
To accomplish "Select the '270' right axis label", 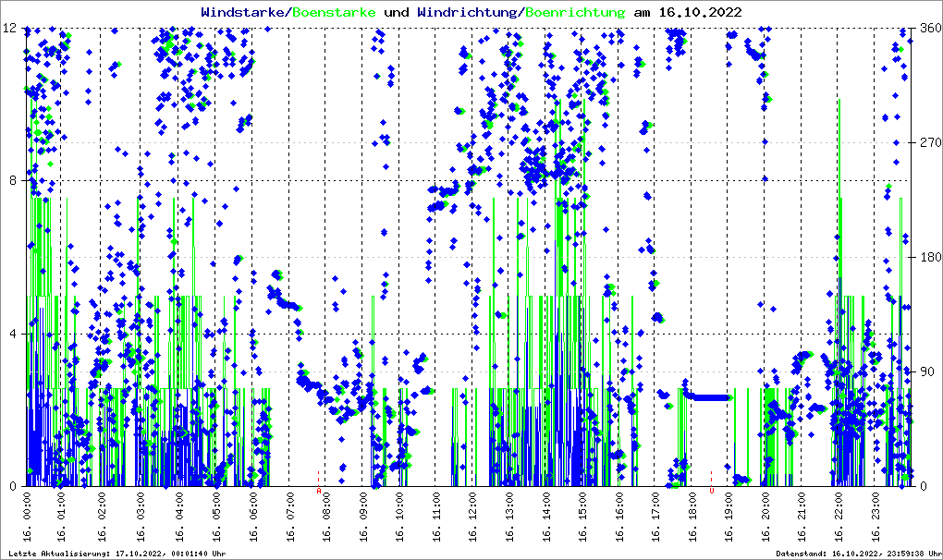I will pyautogui.click(x=928, y=143).
